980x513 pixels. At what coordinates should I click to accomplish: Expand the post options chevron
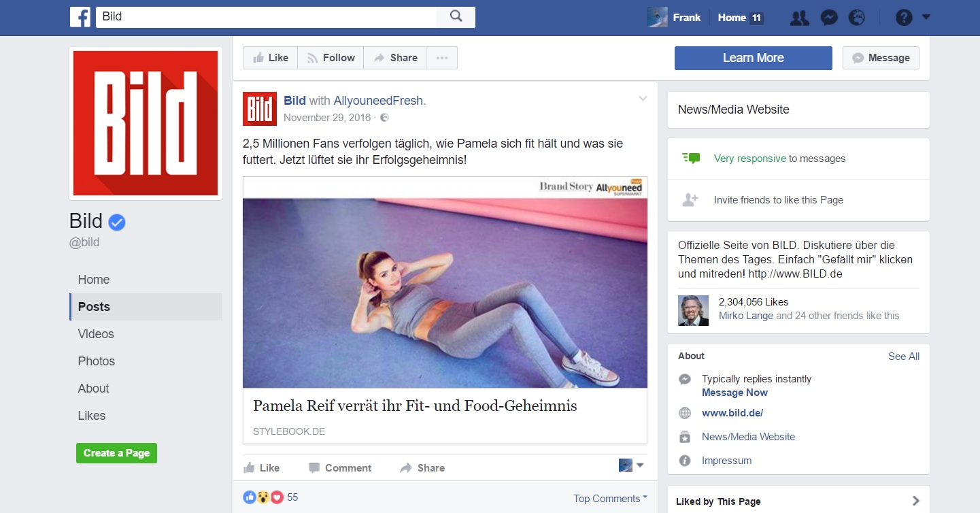coord(643,99)
